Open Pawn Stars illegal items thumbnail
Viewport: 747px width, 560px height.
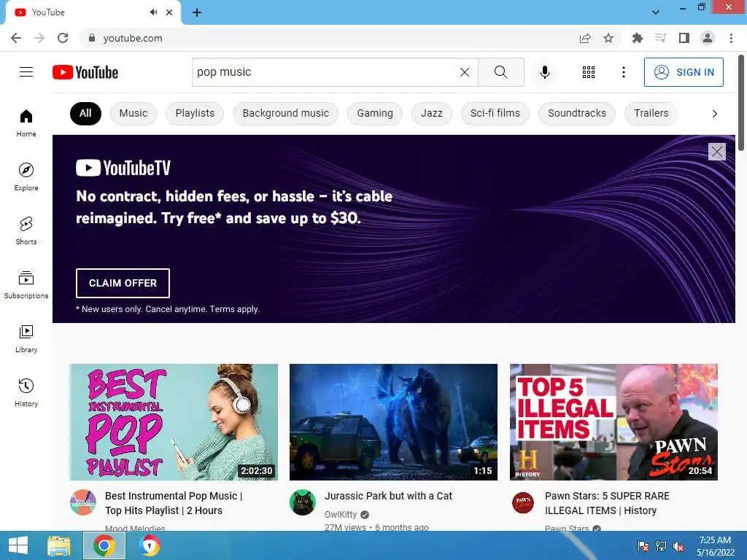click(x=614, y=422)
